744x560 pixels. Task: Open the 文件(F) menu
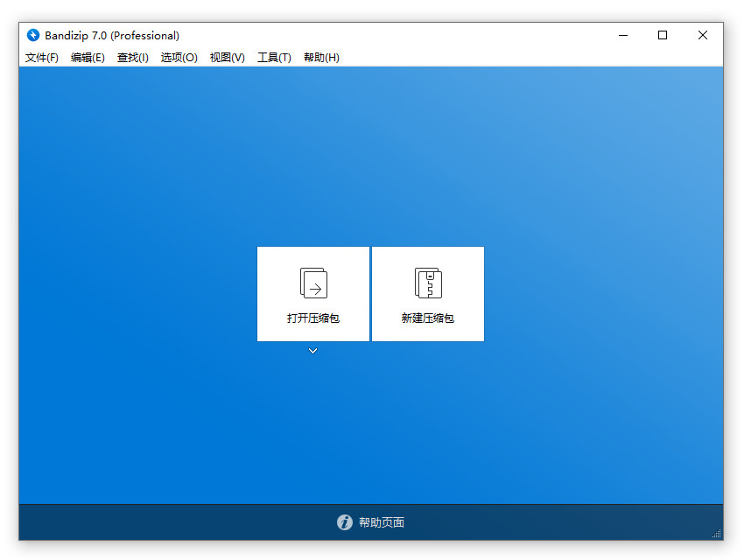[40, 57]
